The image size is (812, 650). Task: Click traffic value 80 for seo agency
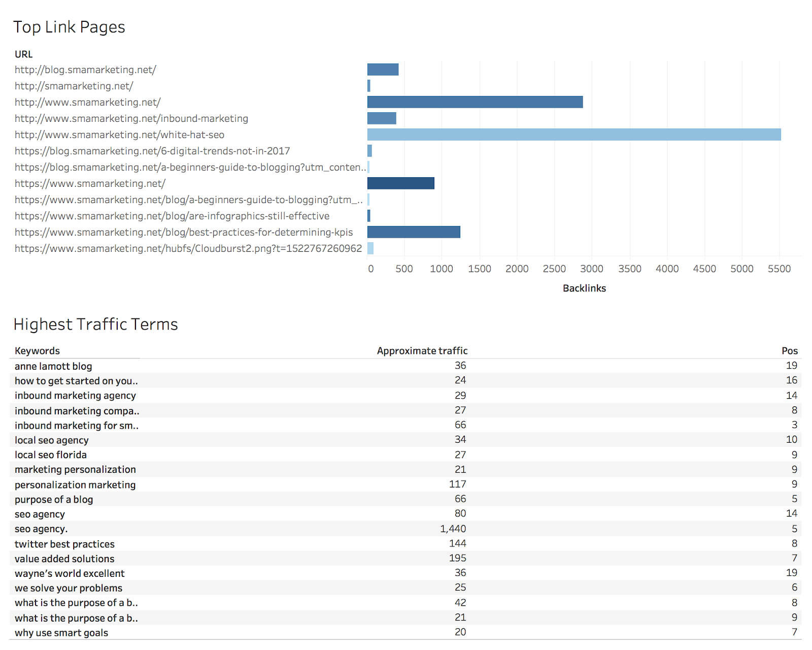(x=460, y=514)
